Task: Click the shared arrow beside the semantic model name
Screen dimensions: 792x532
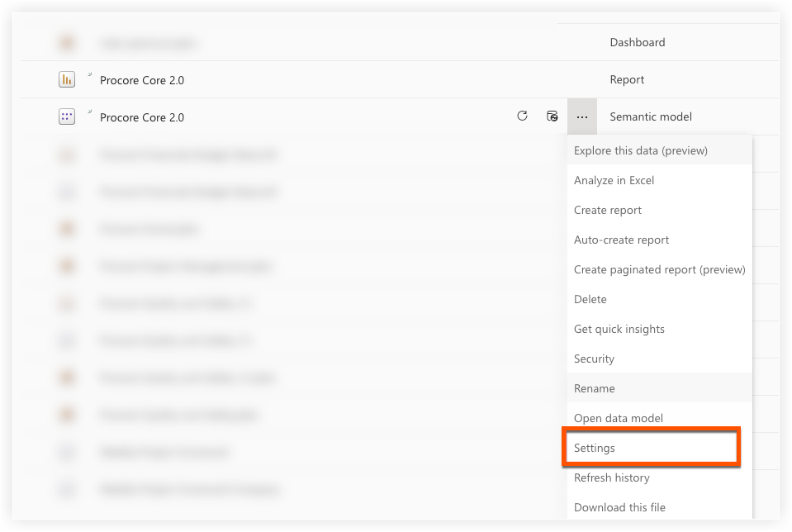Action: click(x=91, y=111)
